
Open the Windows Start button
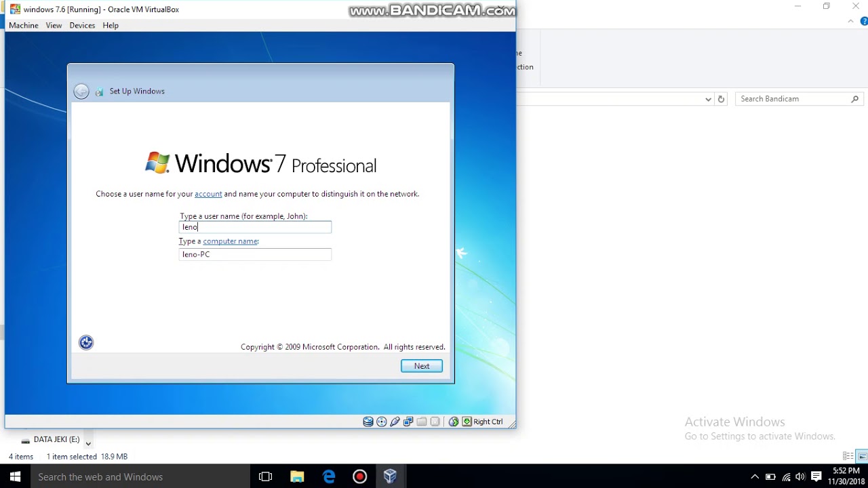(x=15, y=476)
